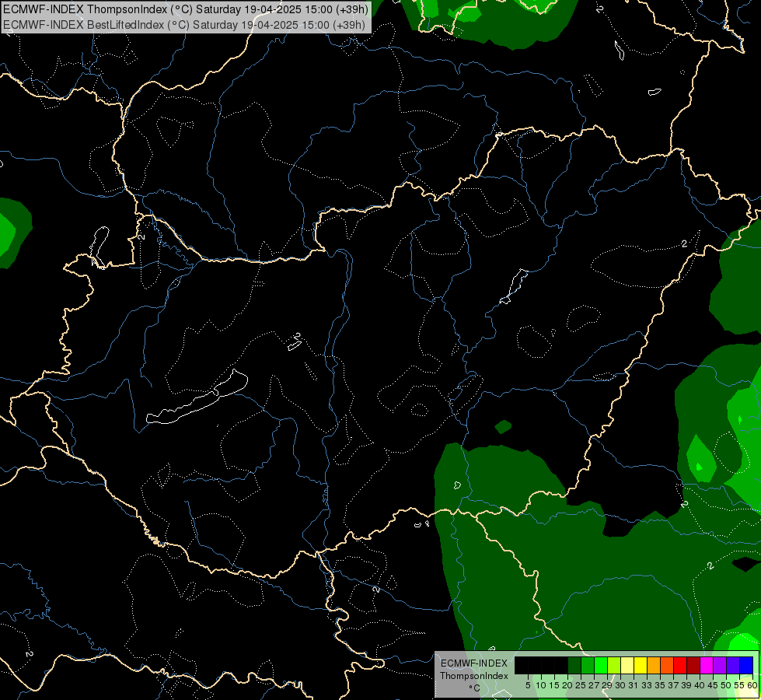Select the orange 33-35 legend swatch

[x=654, y=666]
